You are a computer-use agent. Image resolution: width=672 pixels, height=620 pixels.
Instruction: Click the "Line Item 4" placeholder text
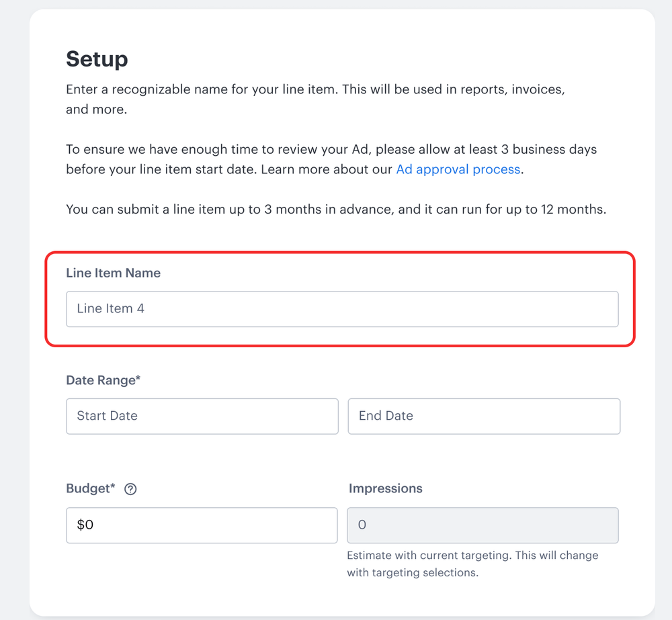click(x=110, y=309)
